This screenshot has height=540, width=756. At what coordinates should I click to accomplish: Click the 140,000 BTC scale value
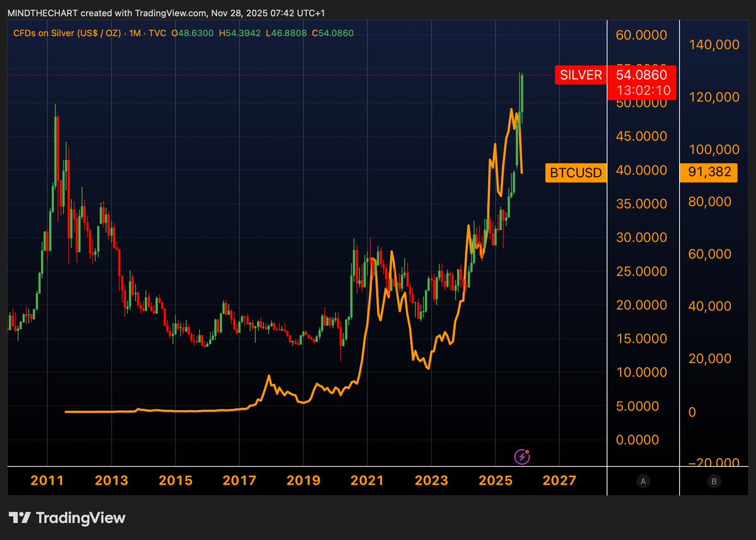(714, 45)
